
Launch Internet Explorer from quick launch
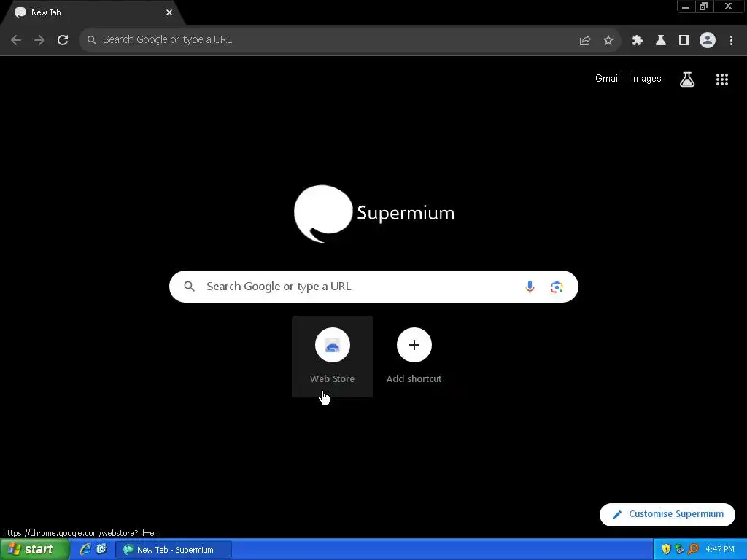(85, 550)
